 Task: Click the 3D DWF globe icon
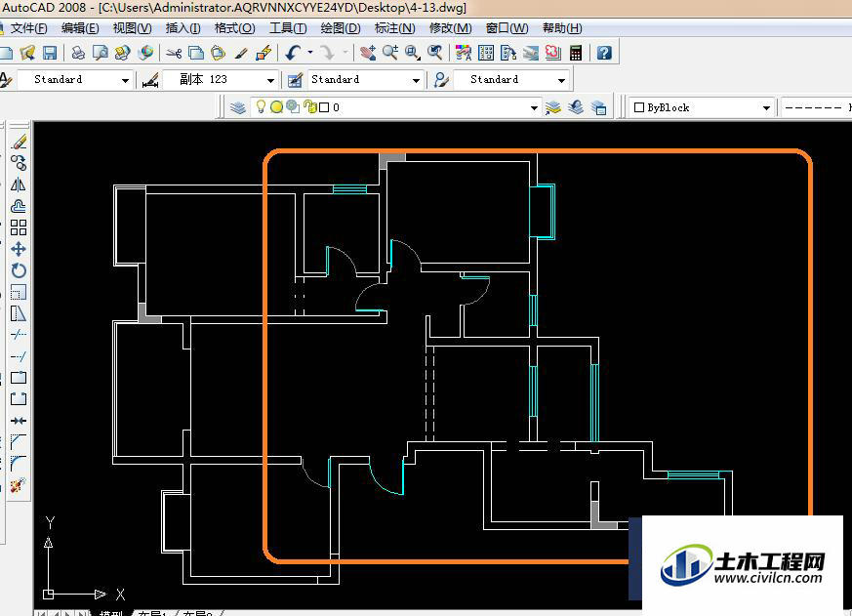click(145, 53)
